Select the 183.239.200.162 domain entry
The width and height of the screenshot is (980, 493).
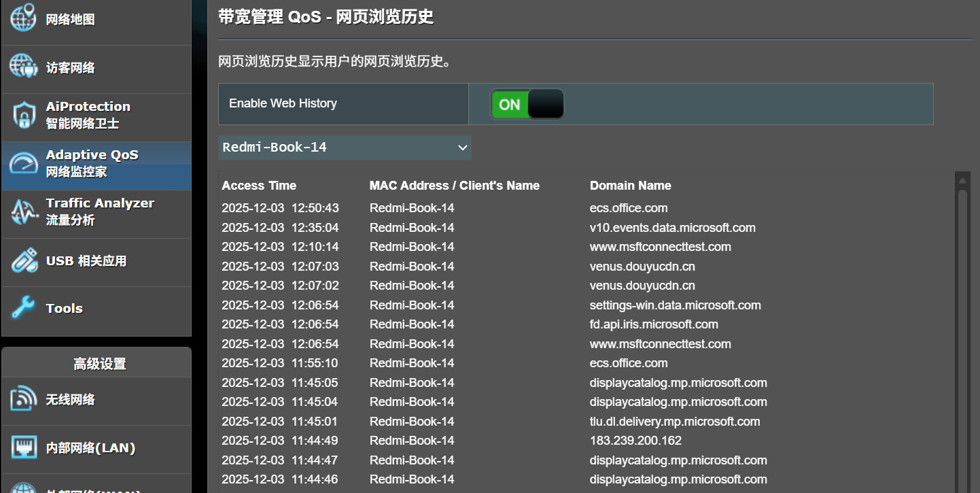coord(635,441)
